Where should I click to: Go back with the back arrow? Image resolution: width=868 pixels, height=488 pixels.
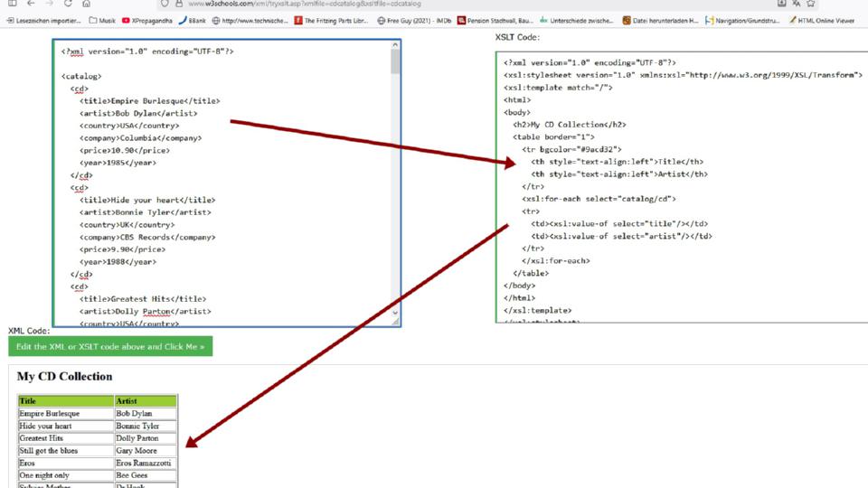(30, 4)
